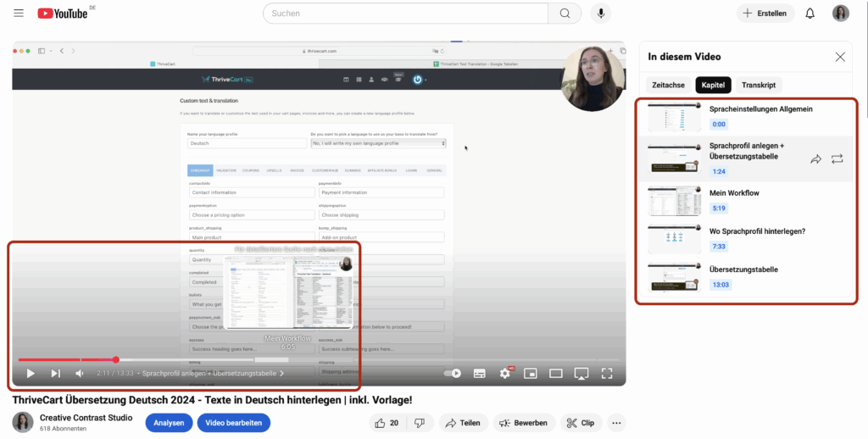Open the YouTube hamburger guide menu
This screenshot has height=439, width=868.
coord(19,14)
